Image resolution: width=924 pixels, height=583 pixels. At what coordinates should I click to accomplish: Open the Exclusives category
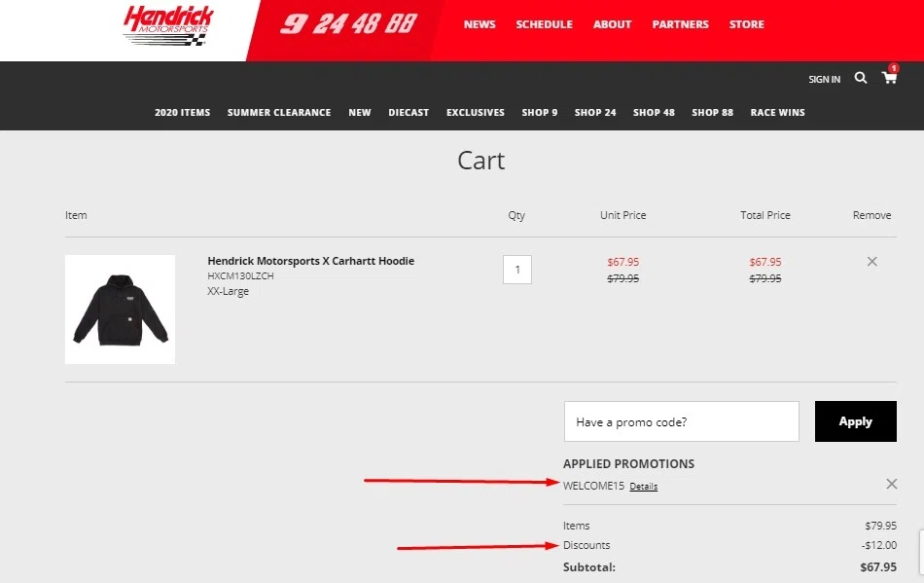[475, 112]
